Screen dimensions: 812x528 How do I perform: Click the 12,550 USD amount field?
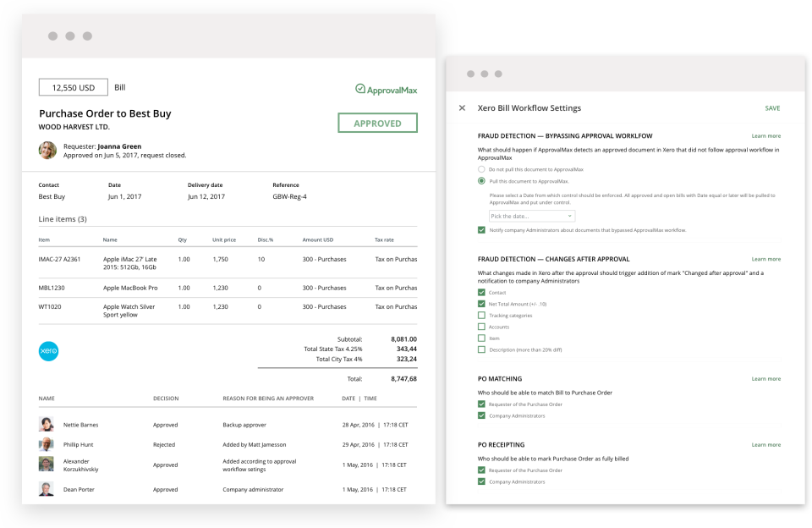[x=73, y=87]
